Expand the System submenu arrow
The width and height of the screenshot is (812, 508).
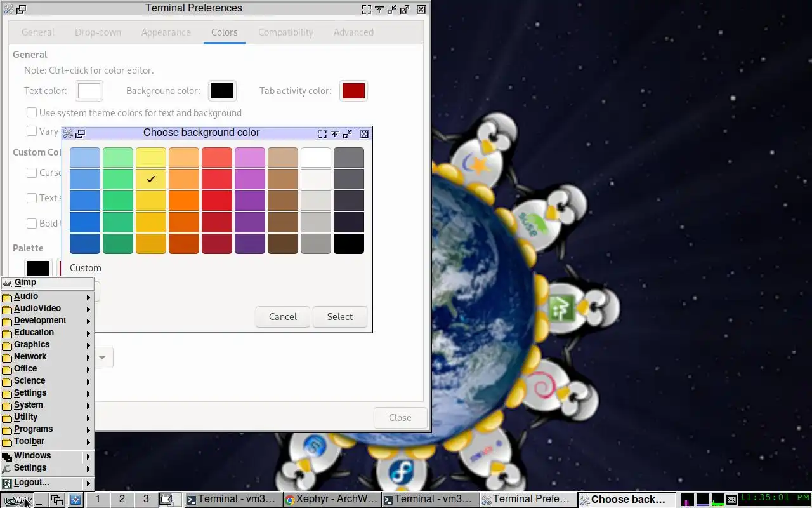click(x=88, y=405)
